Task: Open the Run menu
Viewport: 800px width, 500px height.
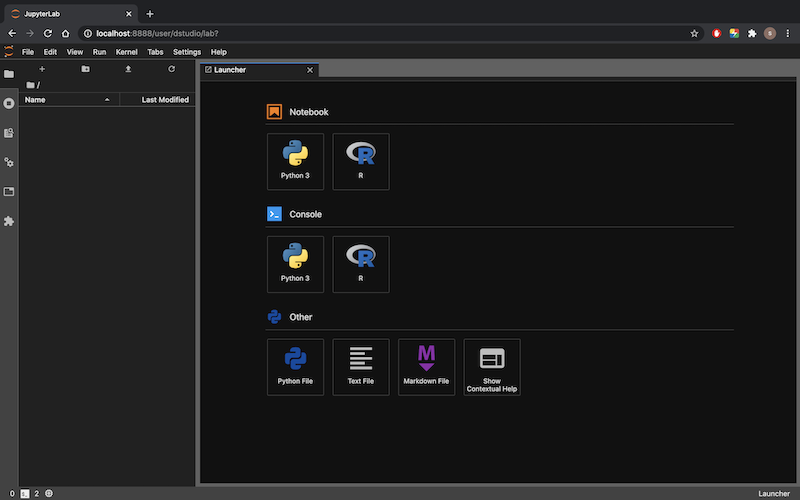Action: click(x=99, y=52)
